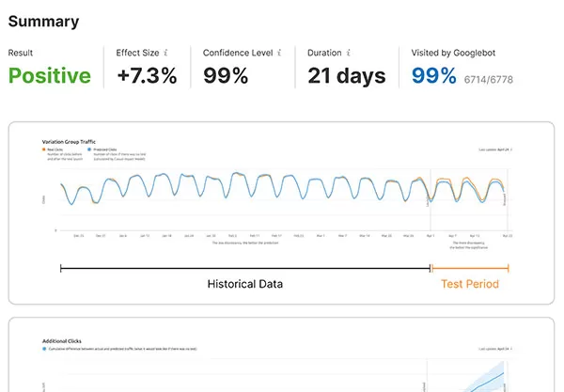The height and width of the screenshot is (392, 564).
Task: Open the Duration info icon
Action: pos(348,53)
